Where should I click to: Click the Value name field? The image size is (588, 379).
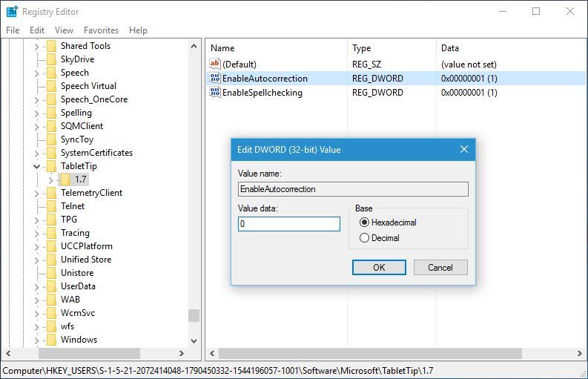[353, 189]
